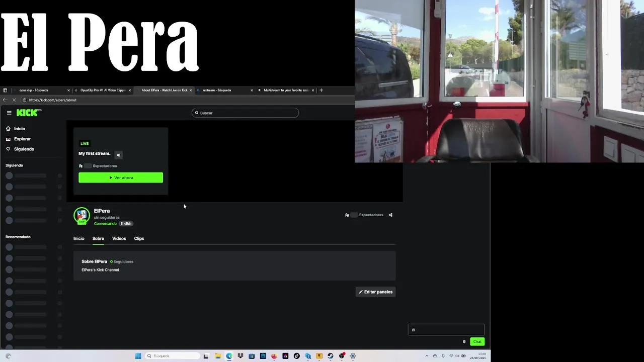The height and width of the screenshot is (362, 644).
Task: Click Editar paneles button
Action: point(375,292)
